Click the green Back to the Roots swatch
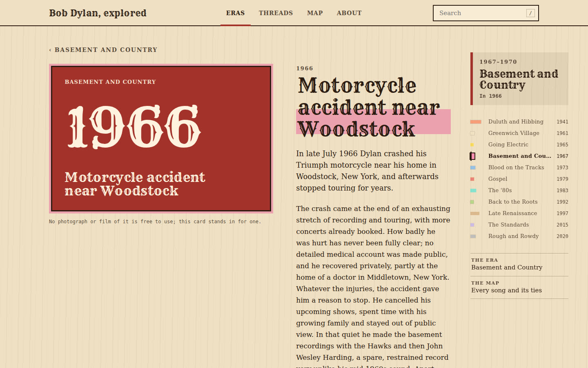 [x=472, y=202]
